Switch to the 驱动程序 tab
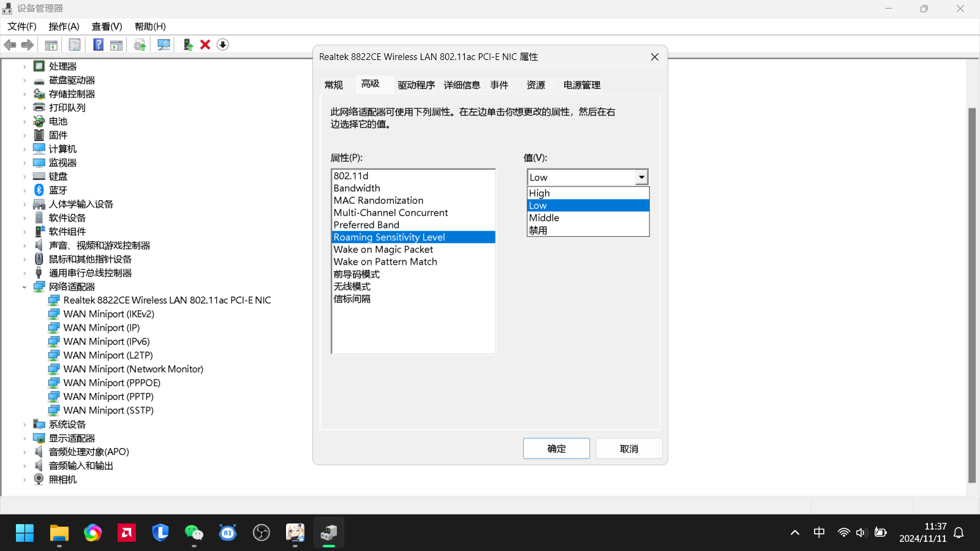The image size is (980, 551). coord(416,85)
